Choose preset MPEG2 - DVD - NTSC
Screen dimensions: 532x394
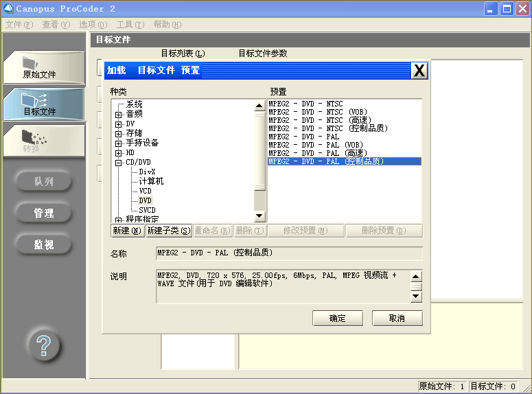(x=345, y=104)
